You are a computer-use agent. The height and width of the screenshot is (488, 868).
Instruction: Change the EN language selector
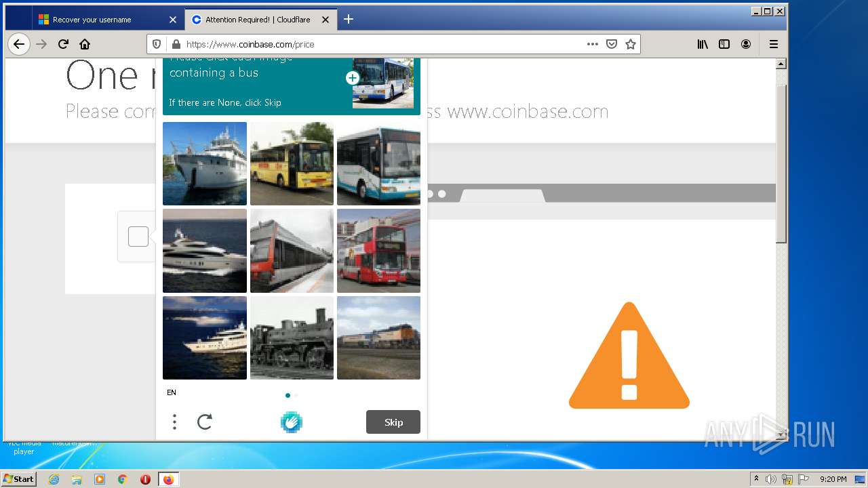[x=172, y=392]
